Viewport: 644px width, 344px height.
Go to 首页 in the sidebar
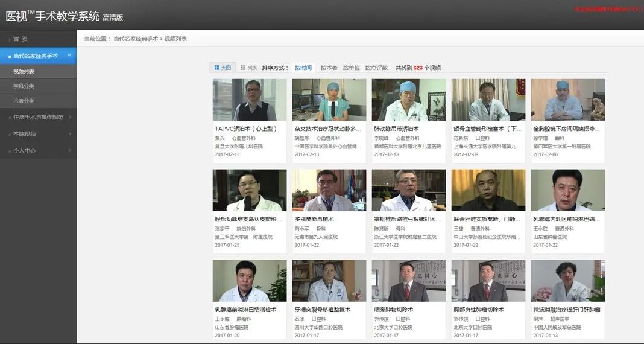point(21,39)
